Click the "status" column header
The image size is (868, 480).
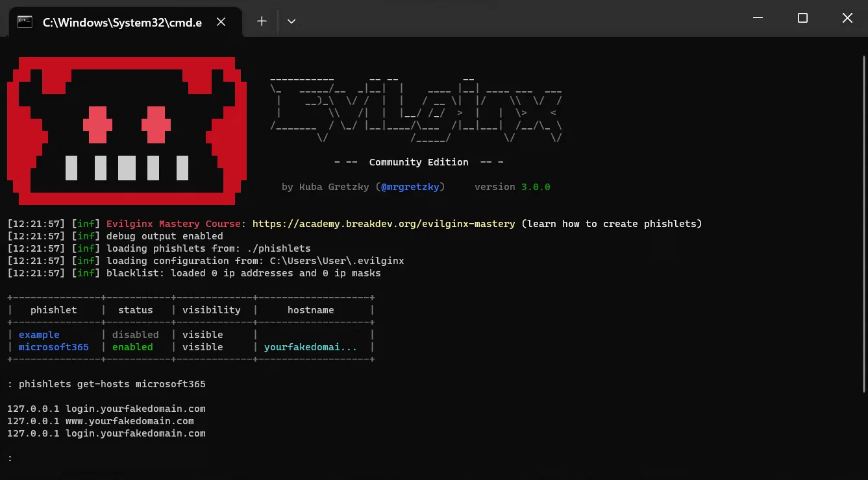tap(136, 310)
